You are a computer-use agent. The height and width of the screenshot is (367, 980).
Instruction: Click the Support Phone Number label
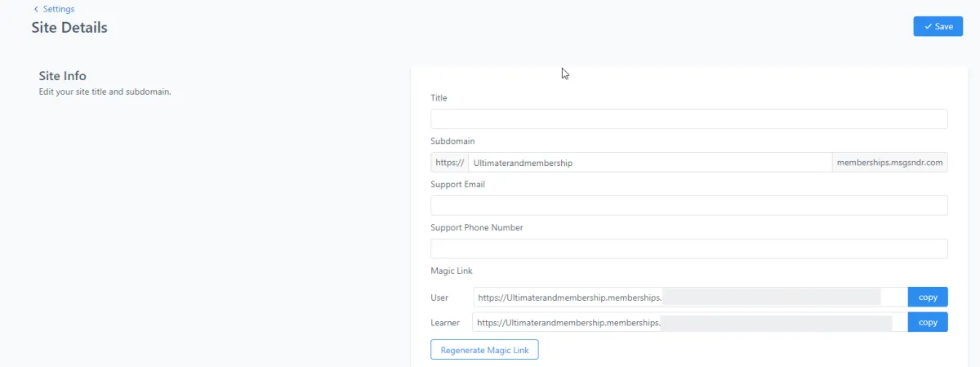coord(477,227)
